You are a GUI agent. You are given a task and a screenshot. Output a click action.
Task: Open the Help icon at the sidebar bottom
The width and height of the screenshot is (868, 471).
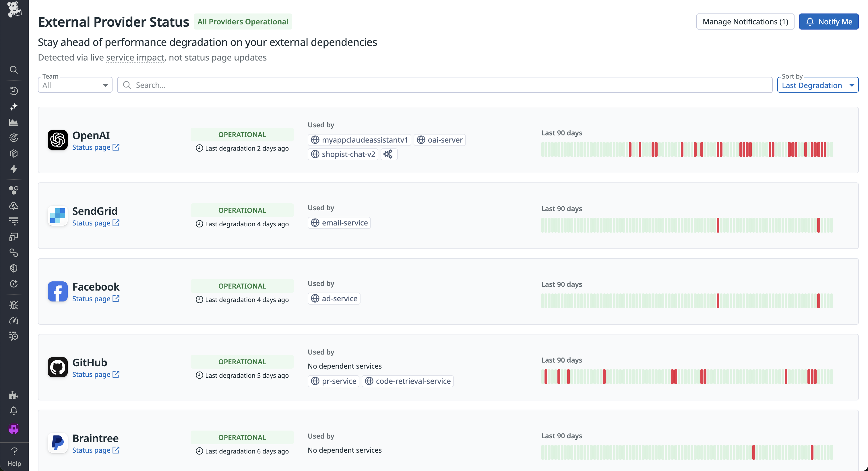coord(14,456)
